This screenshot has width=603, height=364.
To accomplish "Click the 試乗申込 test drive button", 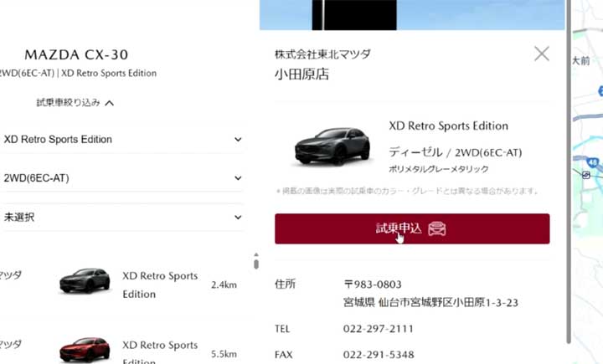I will coord(412,228).
